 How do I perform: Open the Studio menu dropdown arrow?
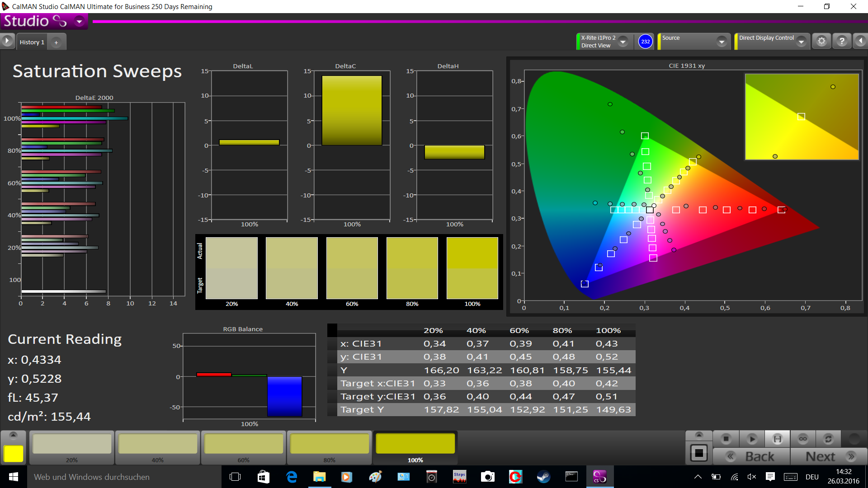tap(80, 21)
